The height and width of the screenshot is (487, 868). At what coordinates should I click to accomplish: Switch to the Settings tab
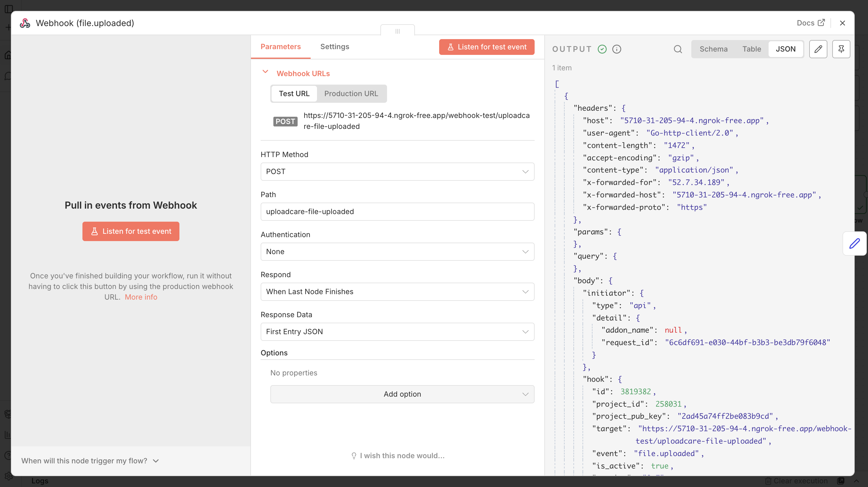coord(335,46)
